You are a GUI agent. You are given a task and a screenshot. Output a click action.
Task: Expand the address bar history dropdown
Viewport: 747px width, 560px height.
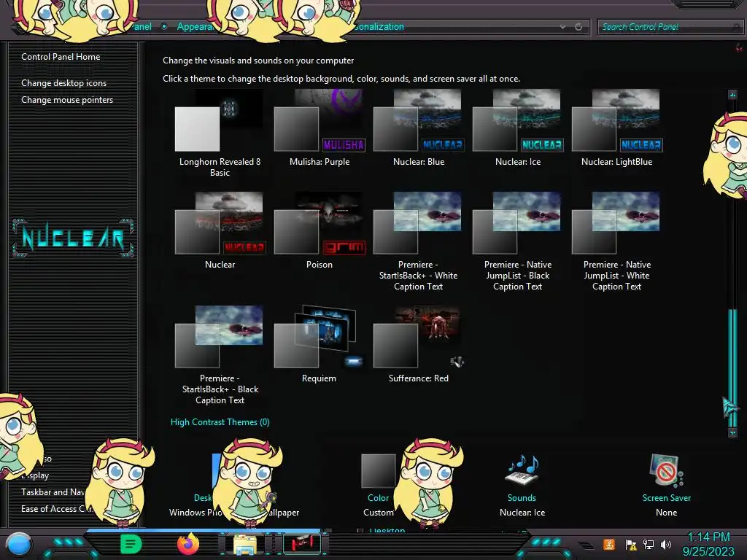click(x=562, y=27)
